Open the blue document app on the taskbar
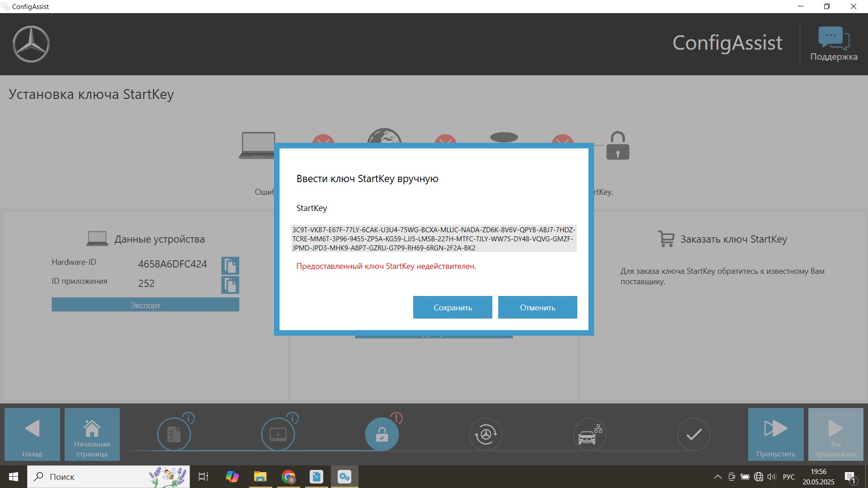Viewport: 868px width, 488px height. pyautogui.click(x=316, y=477)
